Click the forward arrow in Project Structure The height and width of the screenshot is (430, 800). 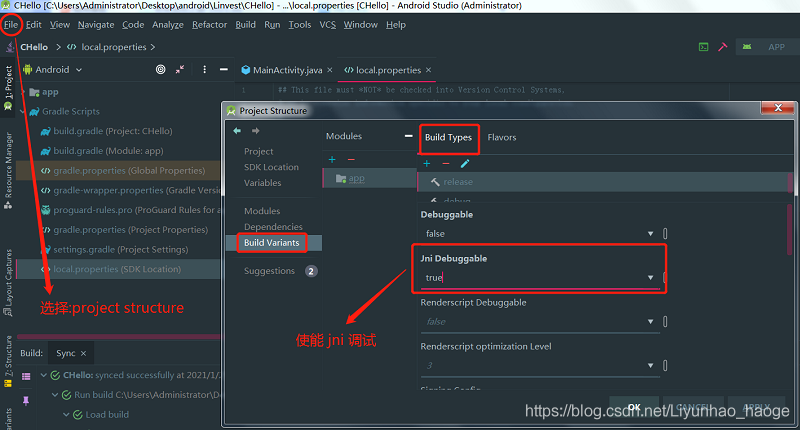point(256,131)
